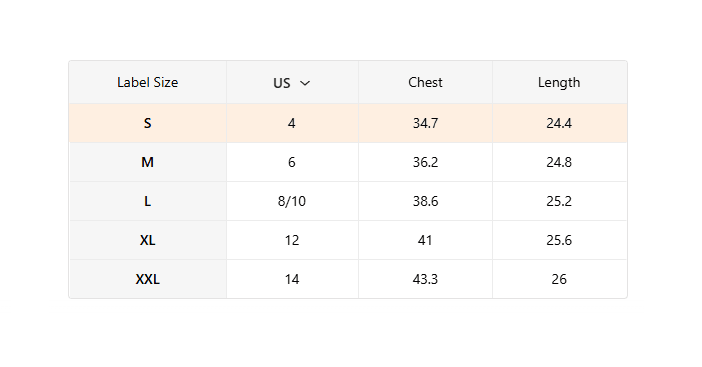This screenshot has width=702, height=367.
Task: Click the US size 12 cell
Action: click(x=292, y=240)
